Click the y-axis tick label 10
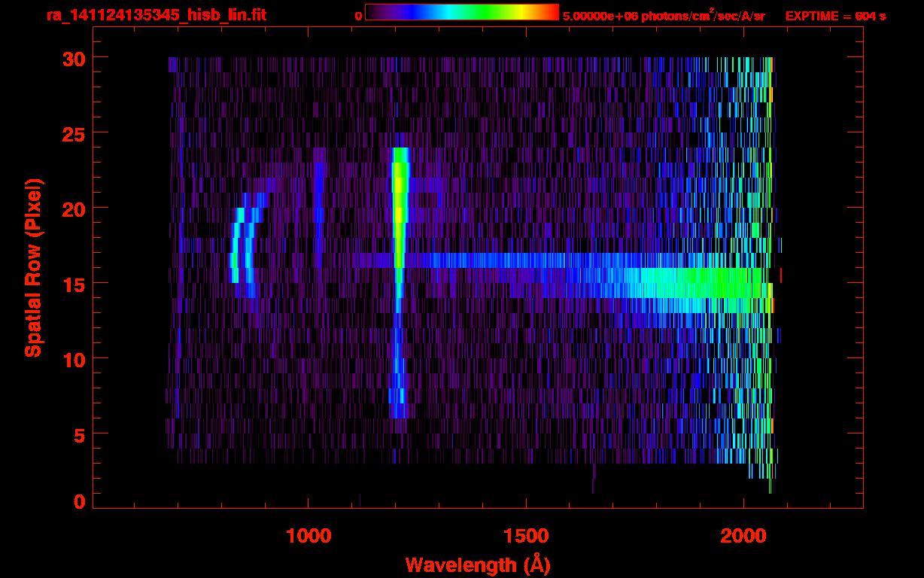The image size is (924, 578). pyautogui.click(x=72, y=359)
